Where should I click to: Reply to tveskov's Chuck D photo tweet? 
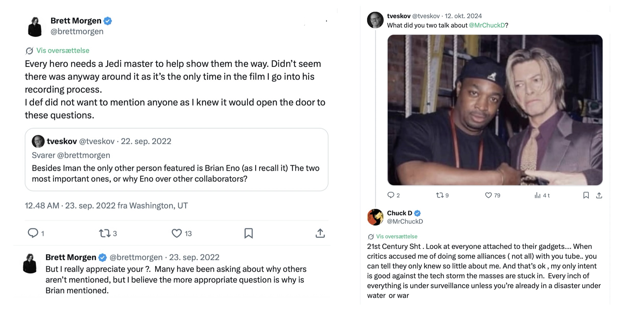point(391,195)
